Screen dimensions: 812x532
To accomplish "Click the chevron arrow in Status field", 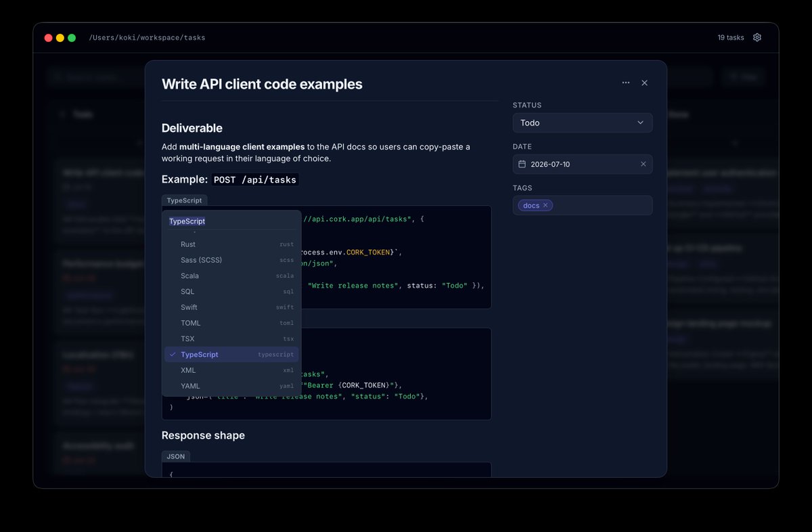I will pos(641,123).
